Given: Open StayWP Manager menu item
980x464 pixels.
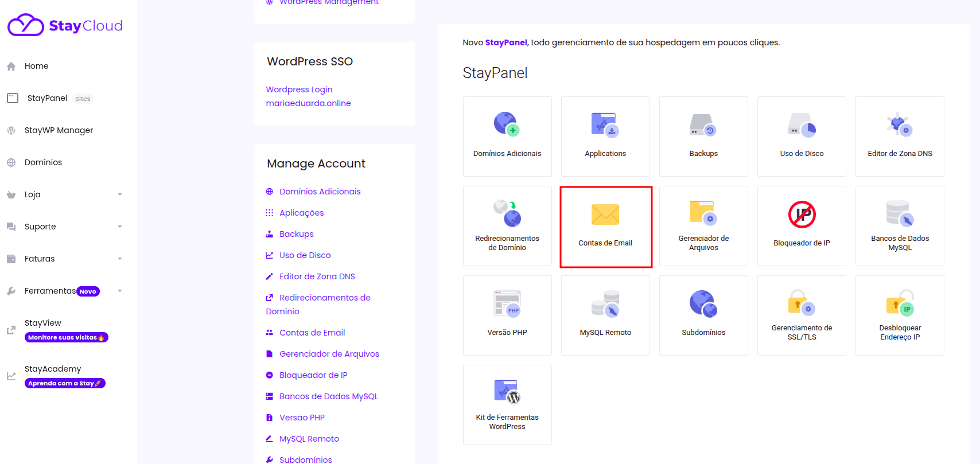Looking at the screenshot, I should click(59, 130).
